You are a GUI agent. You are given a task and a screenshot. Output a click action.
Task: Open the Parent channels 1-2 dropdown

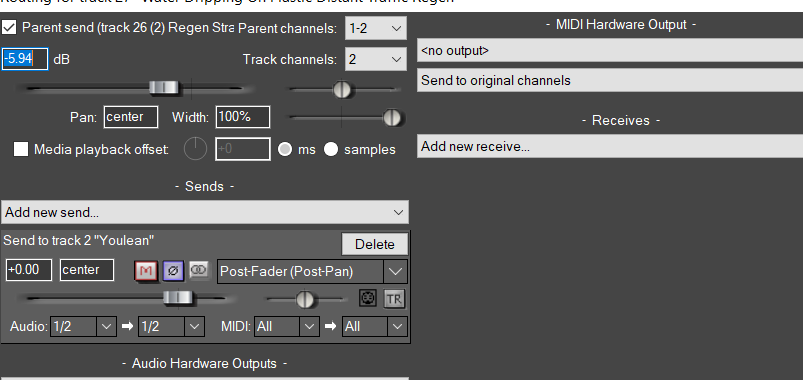[x=376, y=28]
